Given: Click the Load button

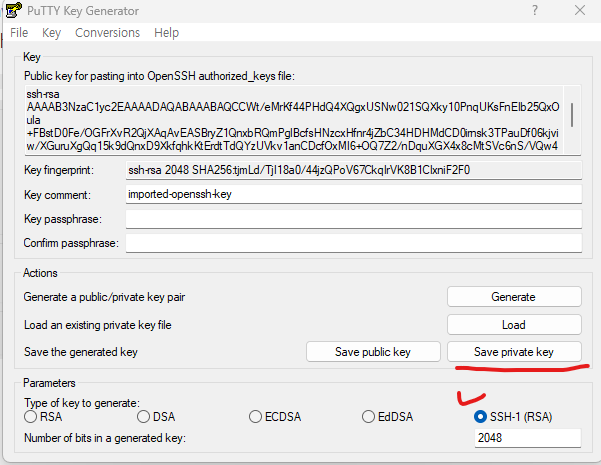Looking at the screenshot, I should tap(514, 325).
